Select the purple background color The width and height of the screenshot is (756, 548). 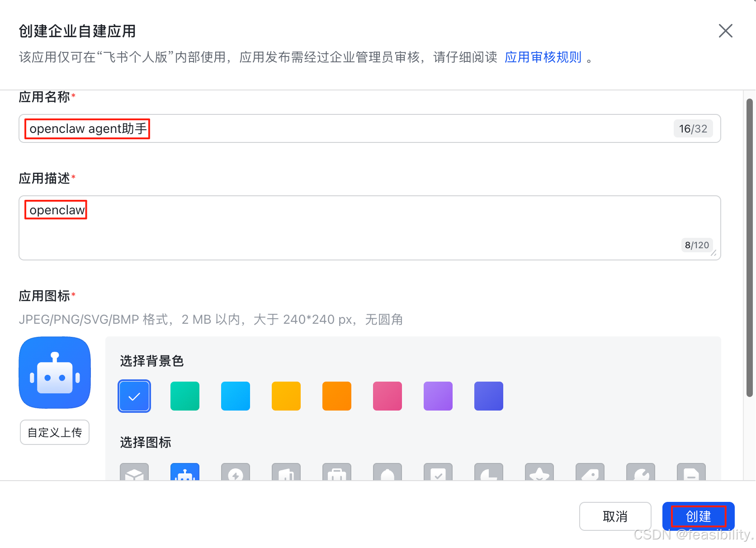tap(438, 396)
